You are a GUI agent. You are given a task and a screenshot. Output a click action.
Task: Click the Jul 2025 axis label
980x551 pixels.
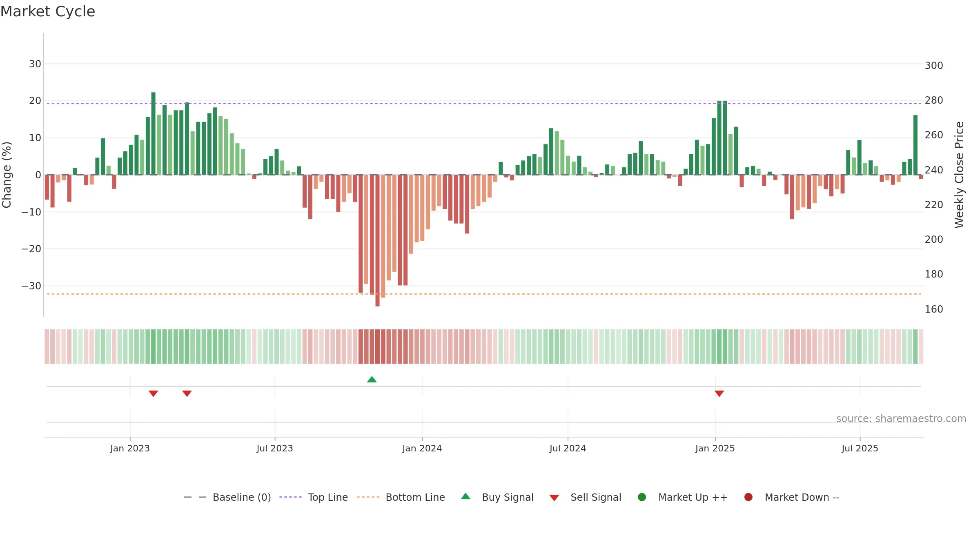tap(860, 448)
